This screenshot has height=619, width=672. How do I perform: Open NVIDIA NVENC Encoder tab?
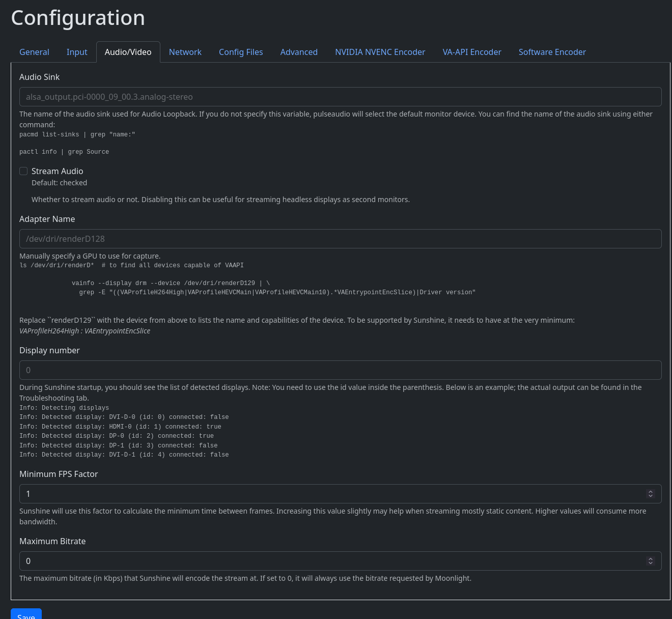pyautogui.click(x=380, y=52)
